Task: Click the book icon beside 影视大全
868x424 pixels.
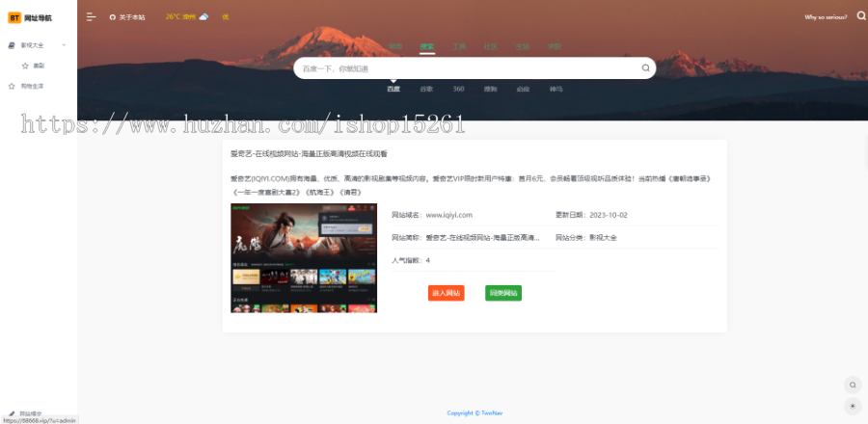Action: click(x=12, y=45)
